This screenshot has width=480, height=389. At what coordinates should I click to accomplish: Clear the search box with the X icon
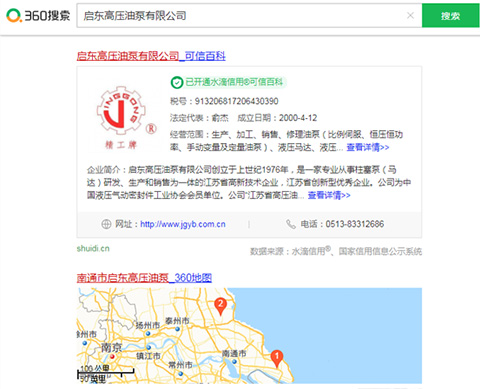pos(410,15)
